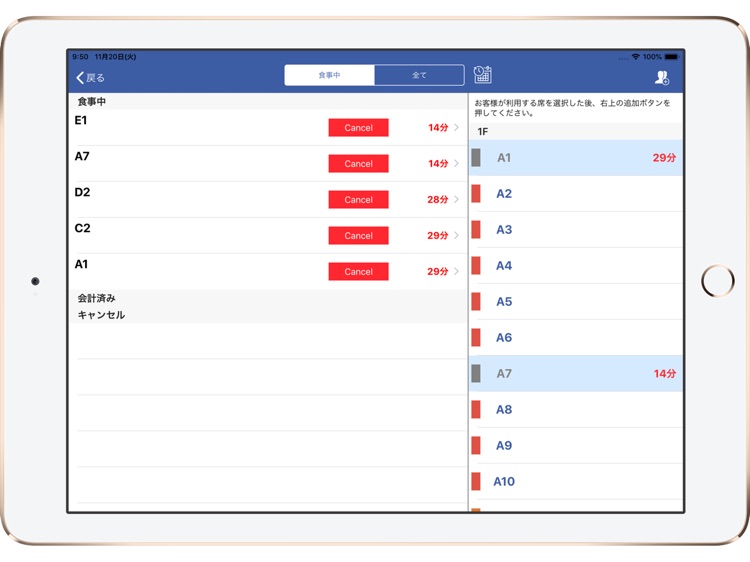Viewport: 750px width, 562px height.
Task: Select seat A7 in the 1F seat list
Action: (x=576, y=373)
